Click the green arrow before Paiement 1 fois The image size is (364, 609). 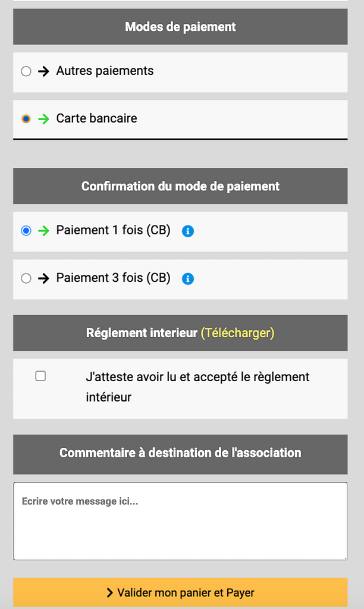[43, 231]
